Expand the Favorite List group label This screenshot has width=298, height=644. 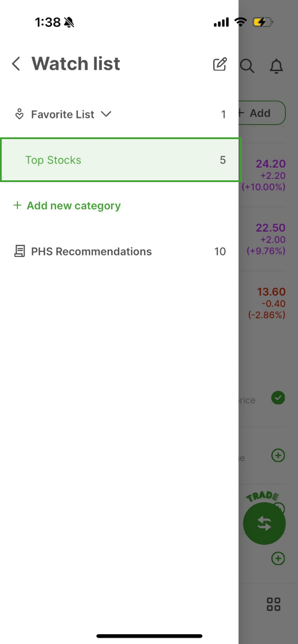63,114
